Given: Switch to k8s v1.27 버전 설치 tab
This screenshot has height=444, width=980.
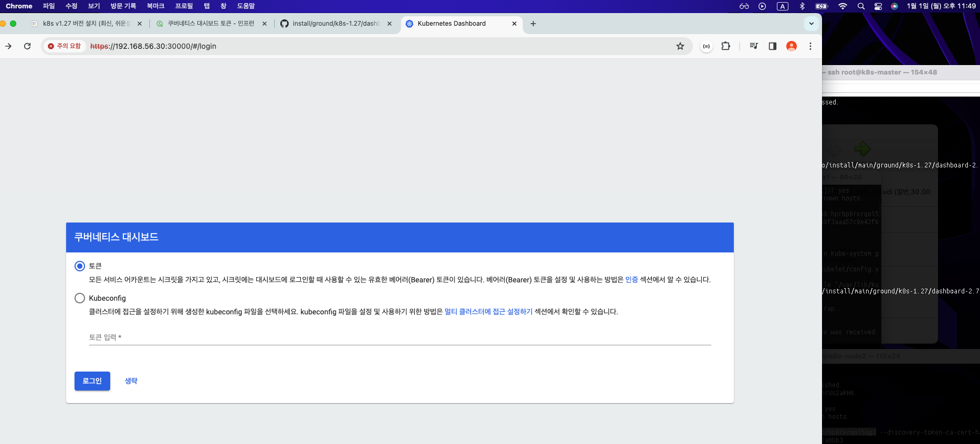Looking at the screenshot, I should tap(86, 24).
